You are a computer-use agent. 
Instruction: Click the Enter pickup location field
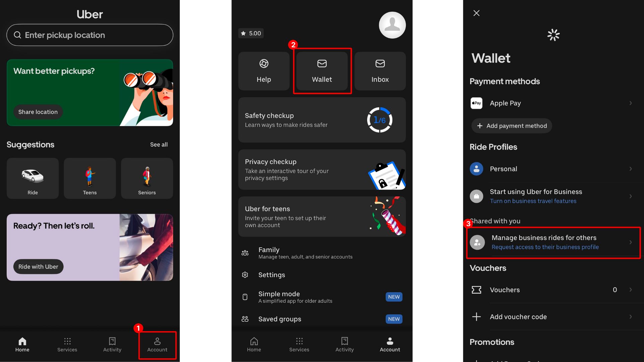pos(90,35)
